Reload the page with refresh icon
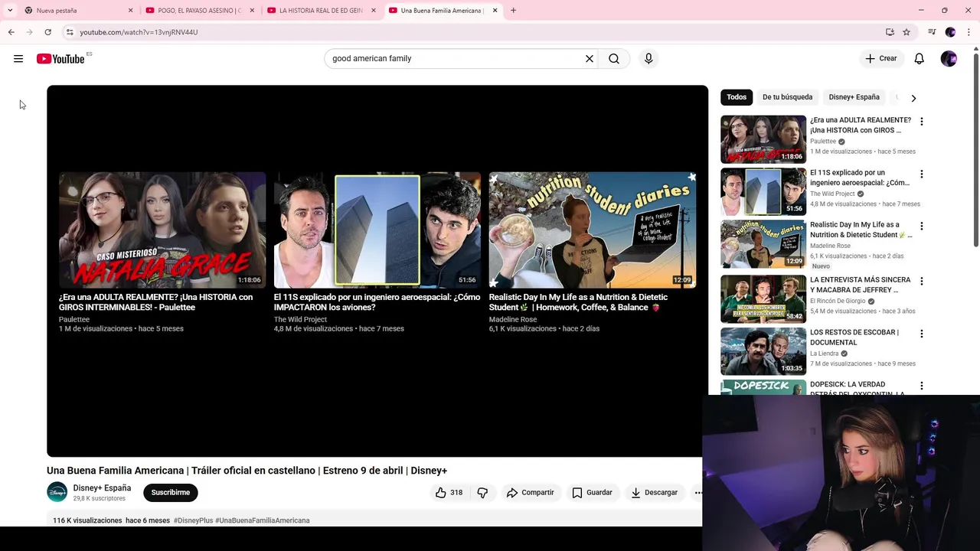This screenshot has width=980, height=551. click(47, 32)
